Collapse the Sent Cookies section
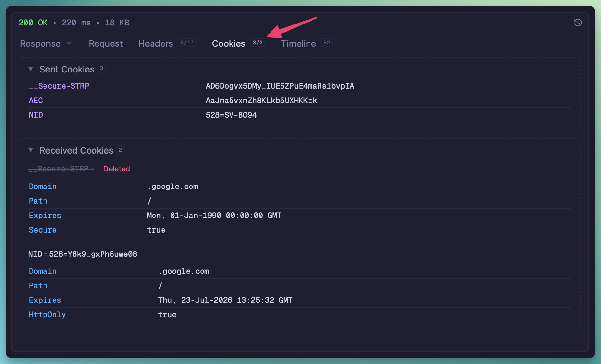The image size is (601, 364). tap(31, 69)
